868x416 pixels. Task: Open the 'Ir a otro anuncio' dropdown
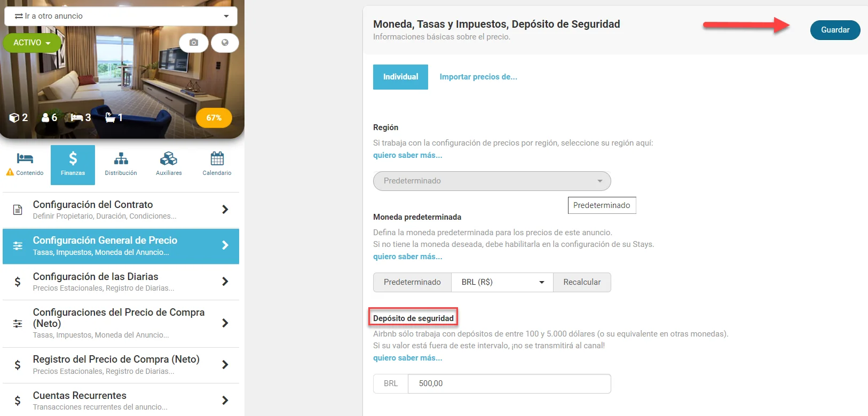[121, 16]
